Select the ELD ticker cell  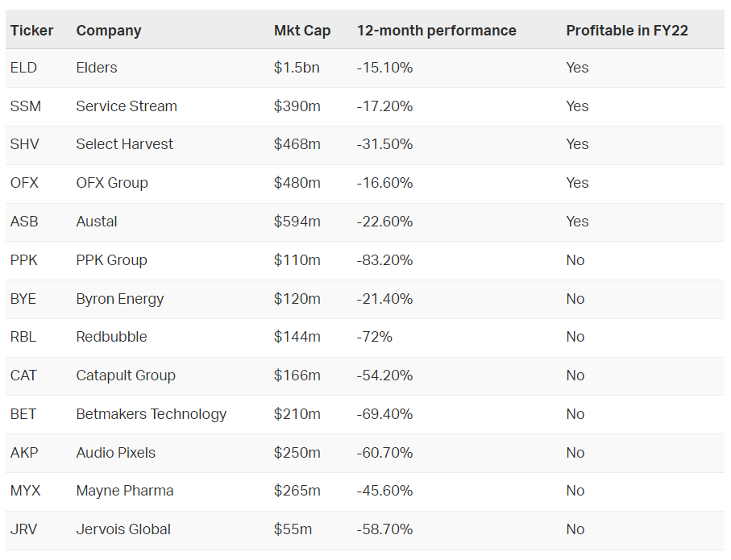pyautogui.click(x=23, y=68)
